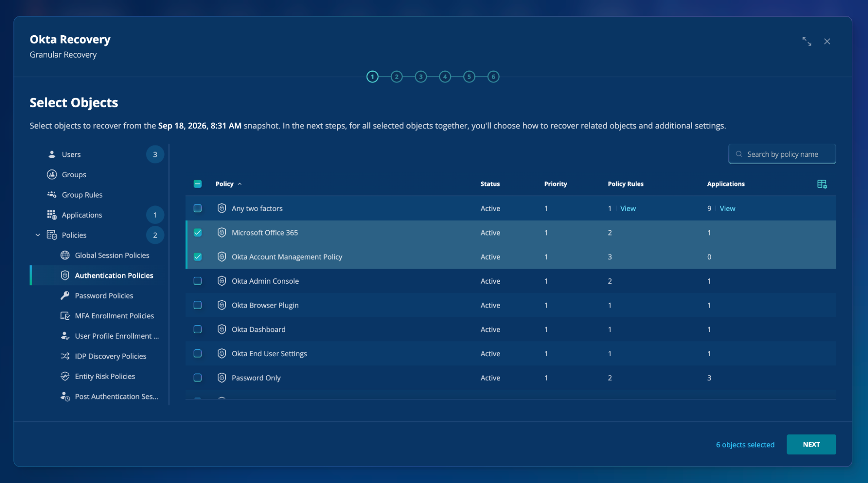The width and height of the screenshot is (868, 483).
Task: Click the Policies document icon
Action: pyautogui.click(x=52, y=235)
